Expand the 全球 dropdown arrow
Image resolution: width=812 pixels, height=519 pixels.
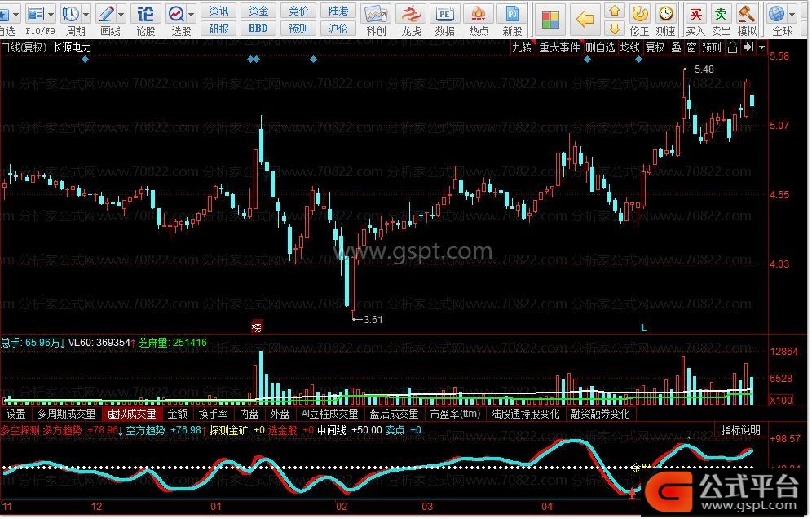(792, 14)
